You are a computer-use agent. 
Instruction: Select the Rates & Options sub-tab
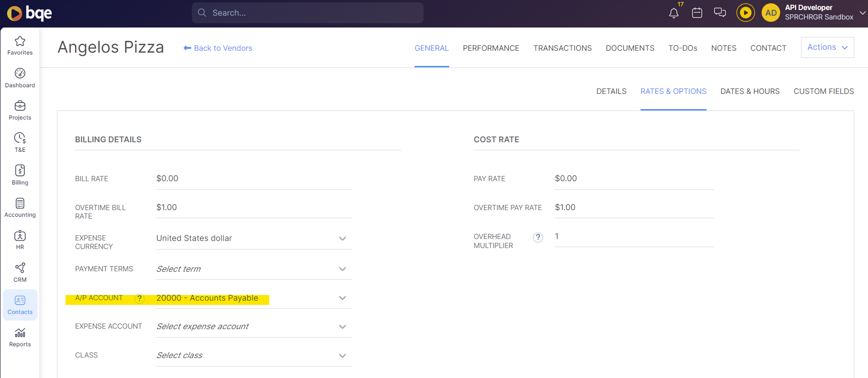point(673,91)
